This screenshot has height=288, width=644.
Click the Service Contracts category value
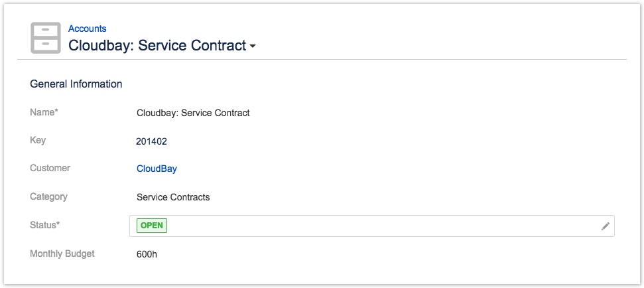[x=173, y=197]
